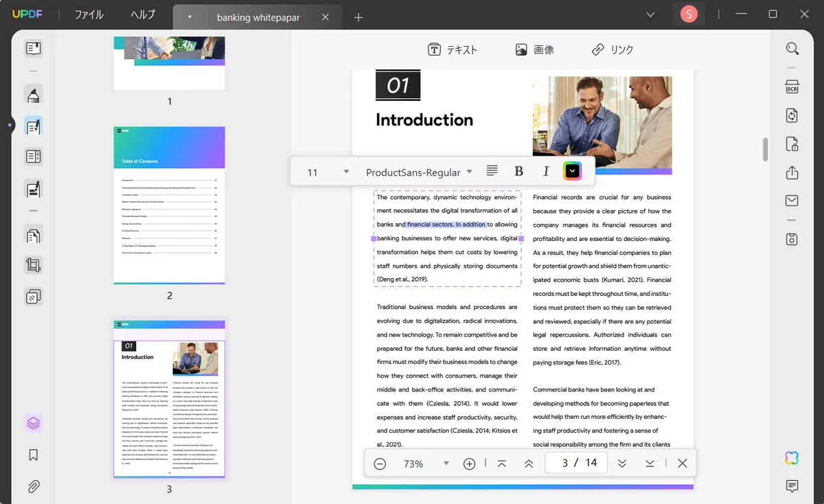Toggle bold formatting
This screenshot has height=504, width=824.
tap(519, 172)
